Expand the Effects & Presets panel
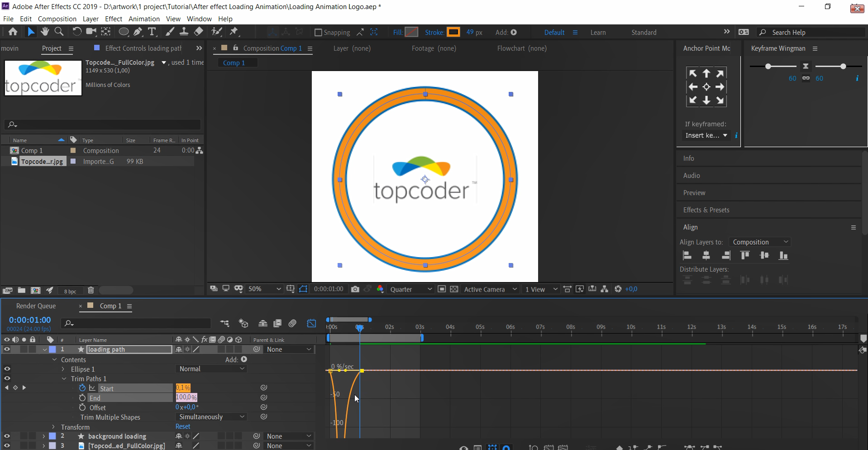 point(706,210)
